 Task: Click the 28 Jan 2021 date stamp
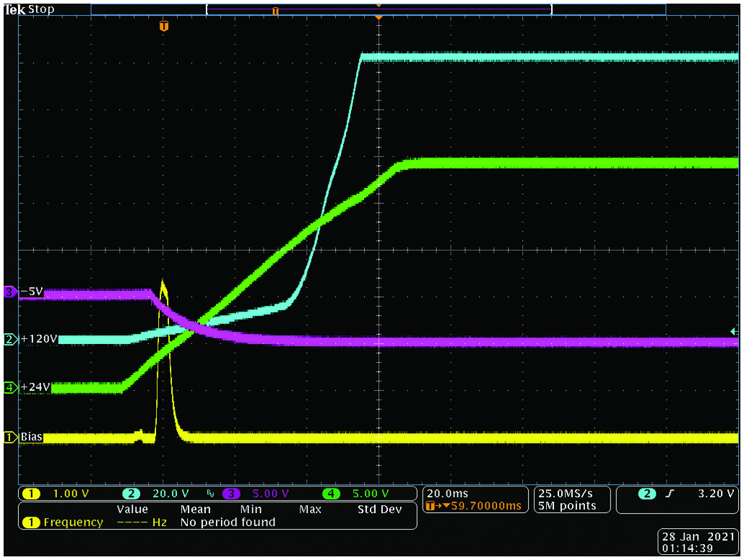pos(698,537)
